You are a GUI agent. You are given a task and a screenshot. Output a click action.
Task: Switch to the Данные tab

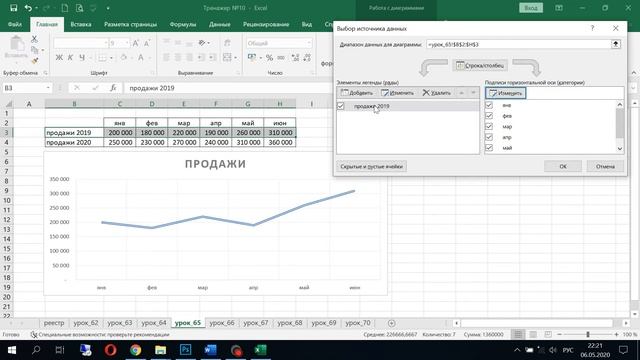[x=220, y=24]
